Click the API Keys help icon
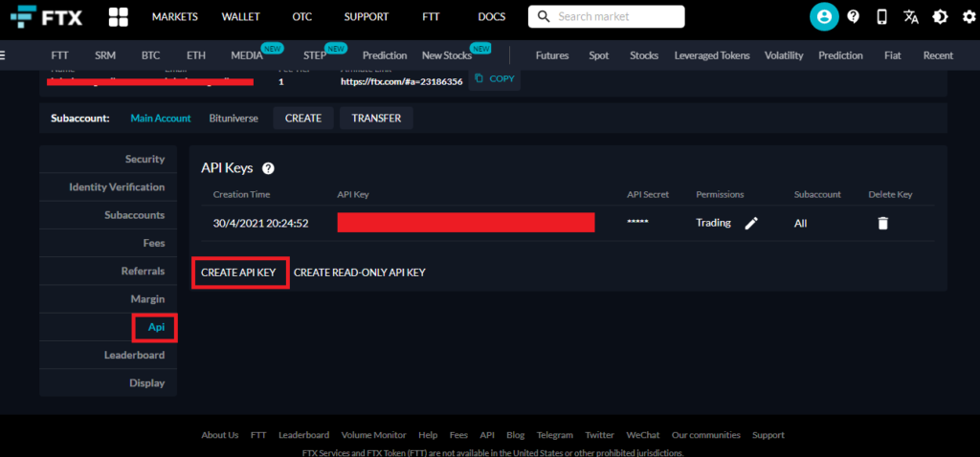980x457 pixels. (269, 168)
